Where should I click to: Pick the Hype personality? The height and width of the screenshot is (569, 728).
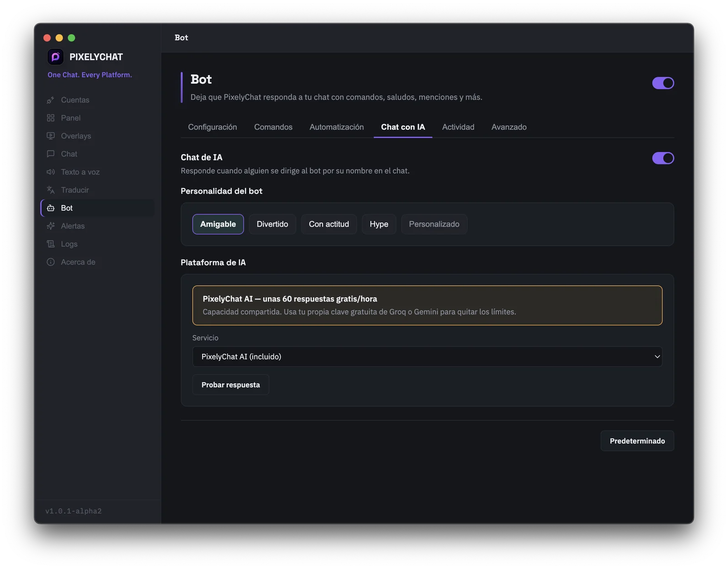click(379, 224)
